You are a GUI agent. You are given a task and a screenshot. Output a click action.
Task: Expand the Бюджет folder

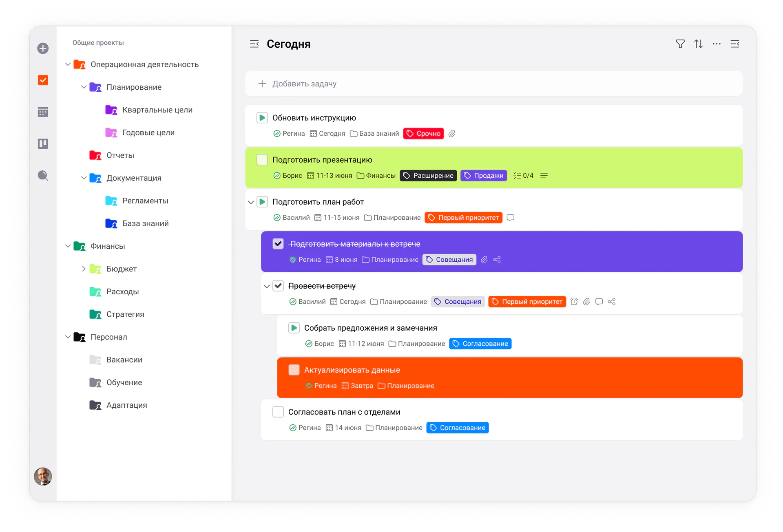coord(84,269)
